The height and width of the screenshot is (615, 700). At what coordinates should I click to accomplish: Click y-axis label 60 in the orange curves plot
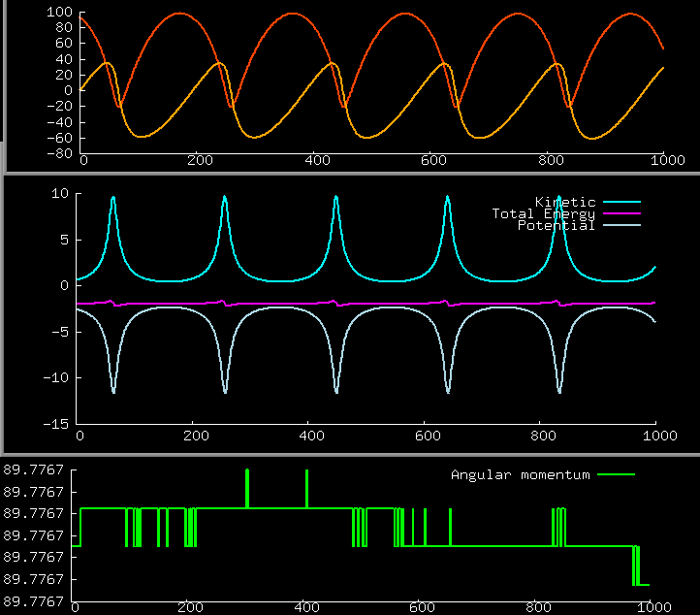coord(64,44)
